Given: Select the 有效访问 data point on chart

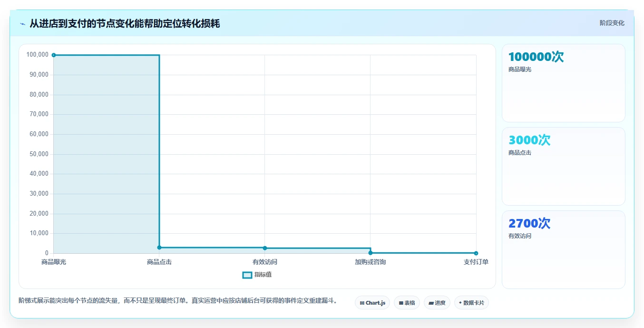Looking at the screenshot, I should click(265, 248).
